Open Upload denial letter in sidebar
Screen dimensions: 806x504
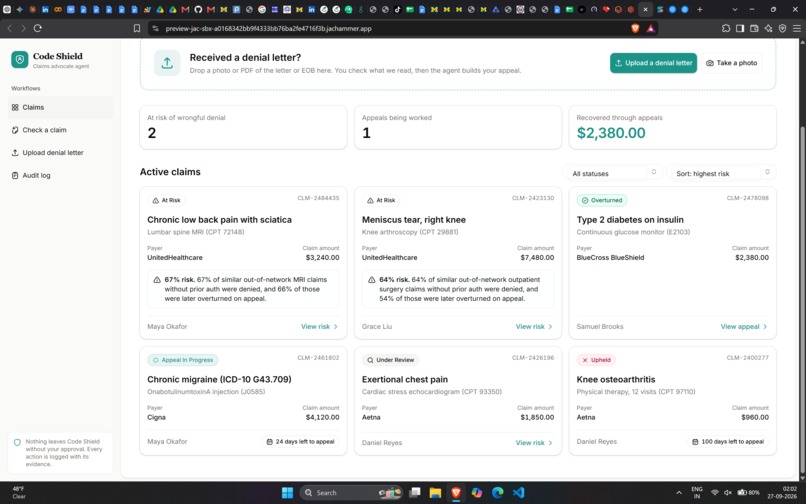point(61,153)
